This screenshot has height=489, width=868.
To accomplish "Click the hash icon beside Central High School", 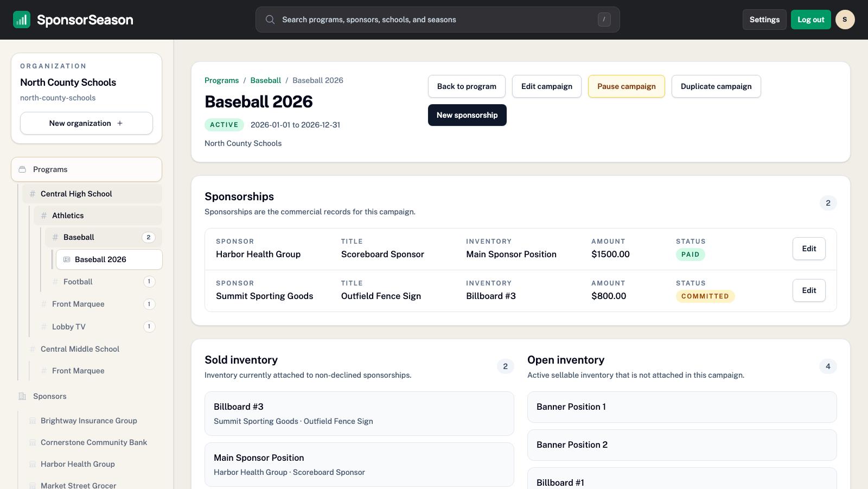I will 31,194.
